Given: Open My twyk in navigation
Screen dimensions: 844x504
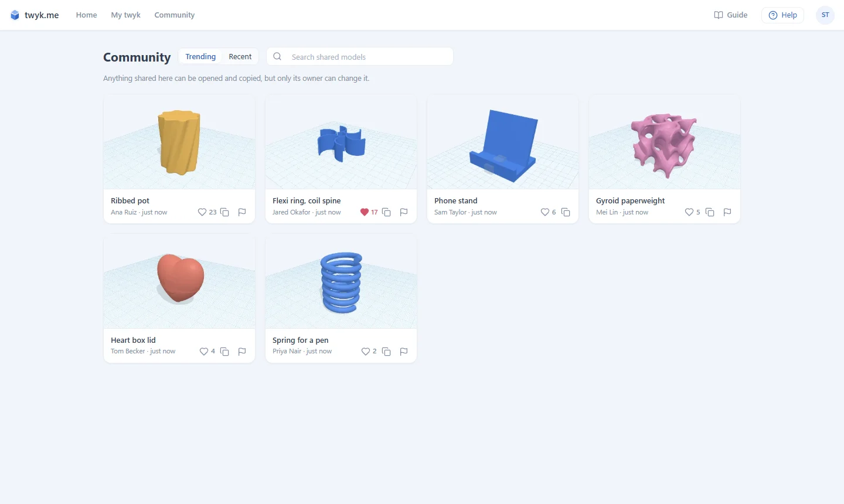Looking at the screenshot, I should (x=125, y=15).
